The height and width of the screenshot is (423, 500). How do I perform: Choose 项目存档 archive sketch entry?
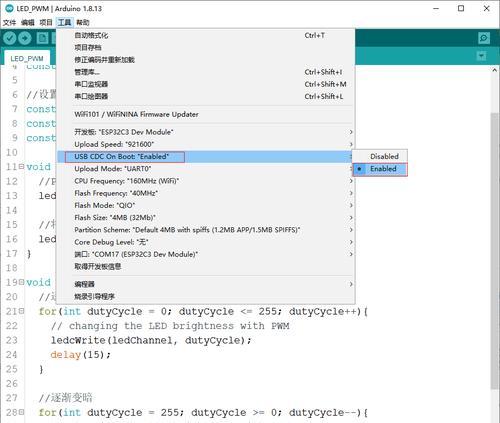pyautogui.click(x=205, y=48)
